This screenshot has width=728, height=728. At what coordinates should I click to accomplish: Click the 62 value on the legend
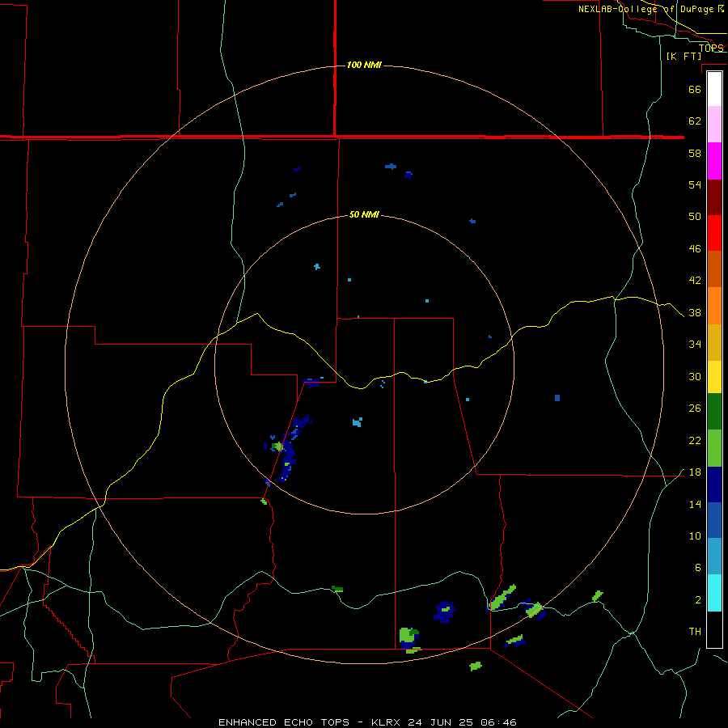(x=695, y=121)
